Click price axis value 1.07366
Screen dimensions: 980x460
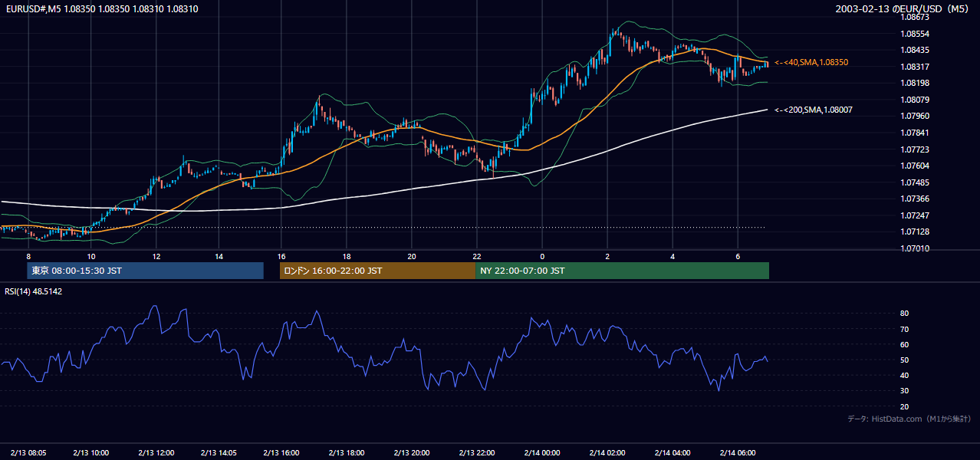914,199
